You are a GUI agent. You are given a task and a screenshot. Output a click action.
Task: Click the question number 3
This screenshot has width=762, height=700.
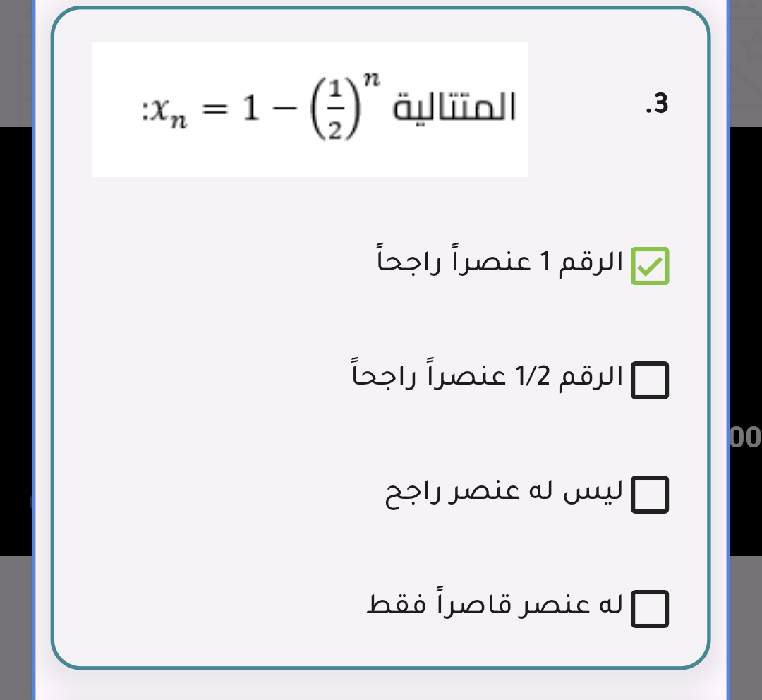click(x=656, y=105)
